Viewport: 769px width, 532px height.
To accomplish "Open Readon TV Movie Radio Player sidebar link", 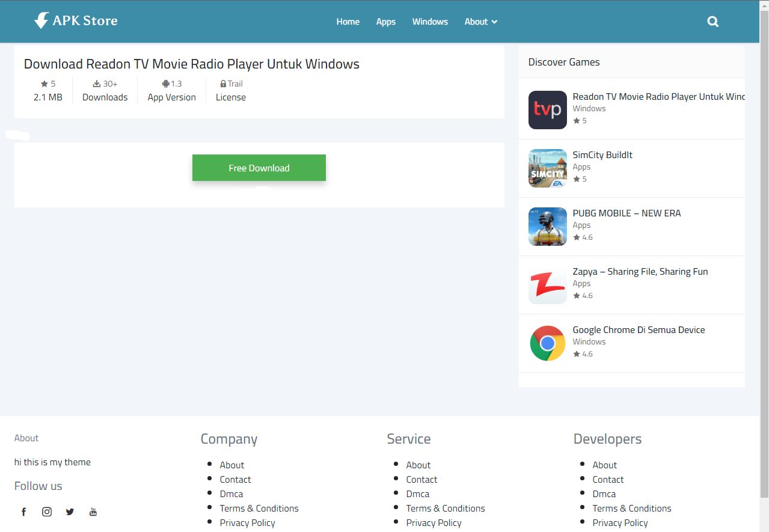I will 658,97.
